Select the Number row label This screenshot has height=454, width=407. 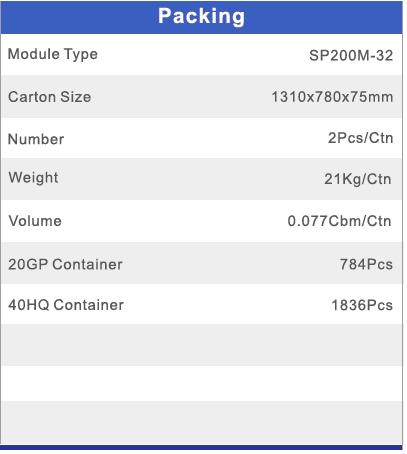pos(36,139)
